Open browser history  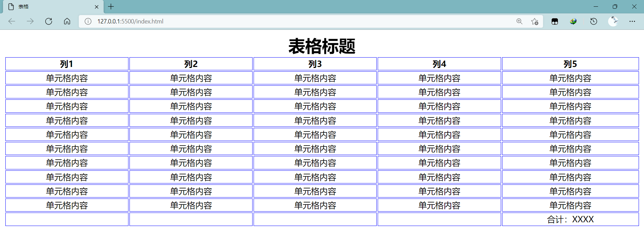point(594,21)
